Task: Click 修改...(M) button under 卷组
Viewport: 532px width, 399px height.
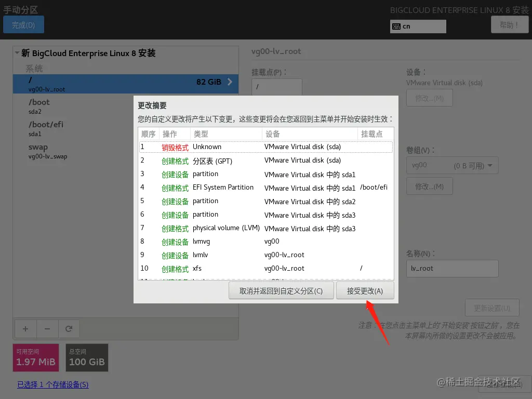Action: point(429,187)
